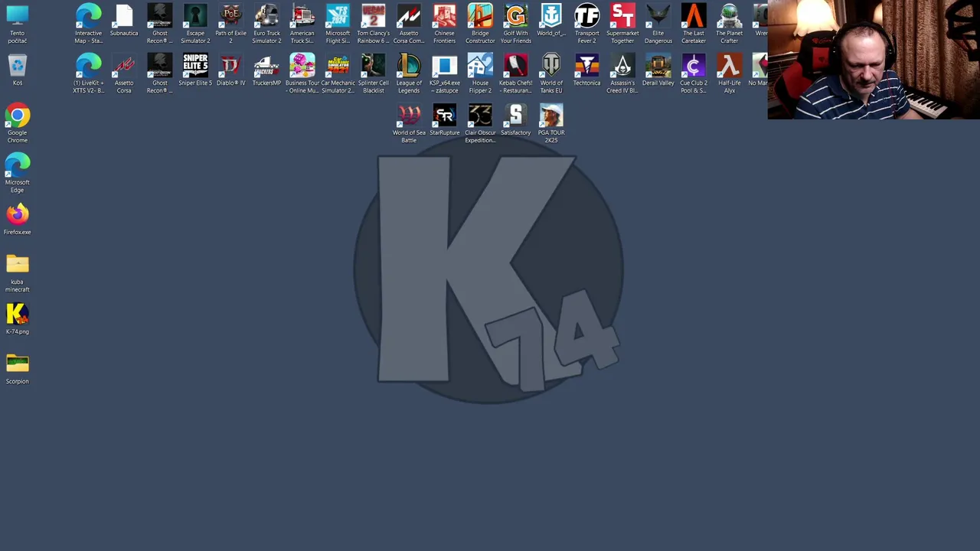Select the K-74.png image file
This screenshot has height=551, width=980.
pyautogui.click(x=17, y=318)
